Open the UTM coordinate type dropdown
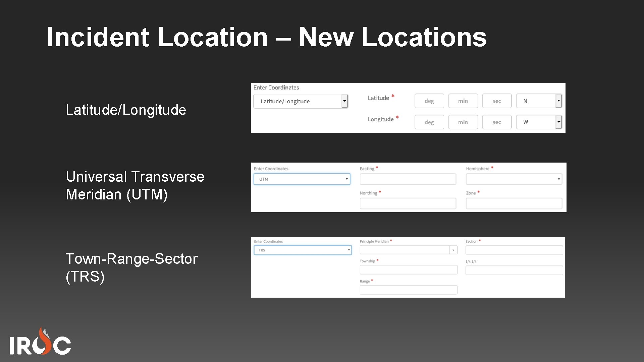The image size is (644, 362). [347, 179]
